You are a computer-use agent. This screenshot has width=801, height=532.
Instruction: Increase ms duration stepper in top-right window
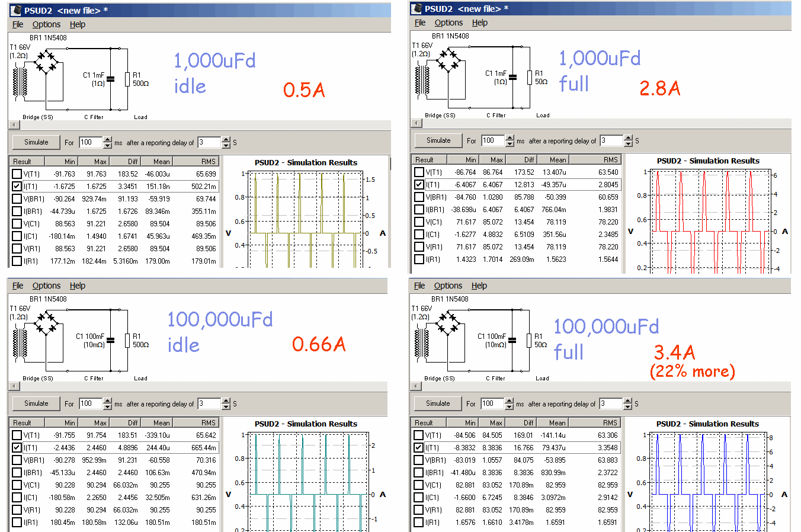tap(510, 137)
